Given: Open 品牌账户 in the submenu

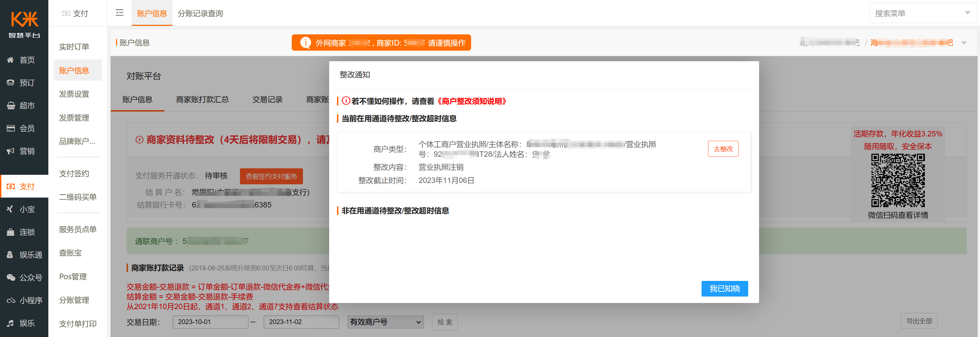Looking at the screenshot, I should [x=77, y=141].
